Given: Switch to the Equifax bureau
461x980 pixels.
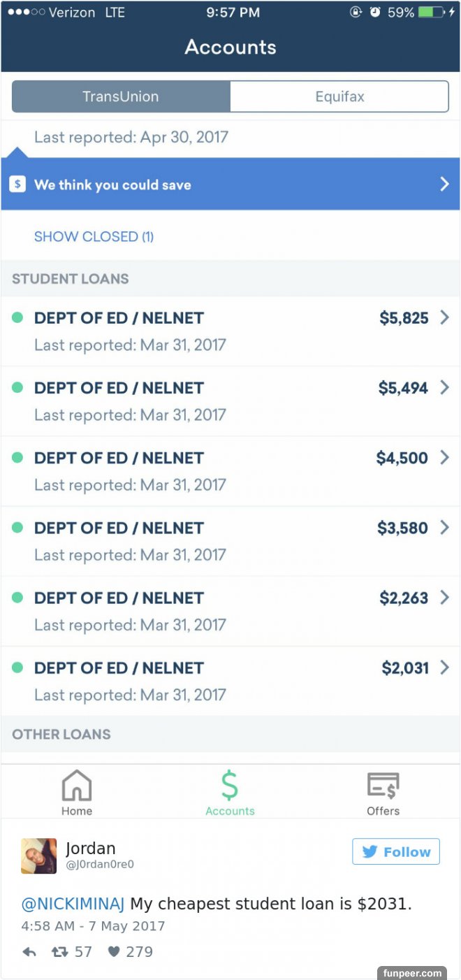Looking at the screenshot, I should click(x=339, y=97).
